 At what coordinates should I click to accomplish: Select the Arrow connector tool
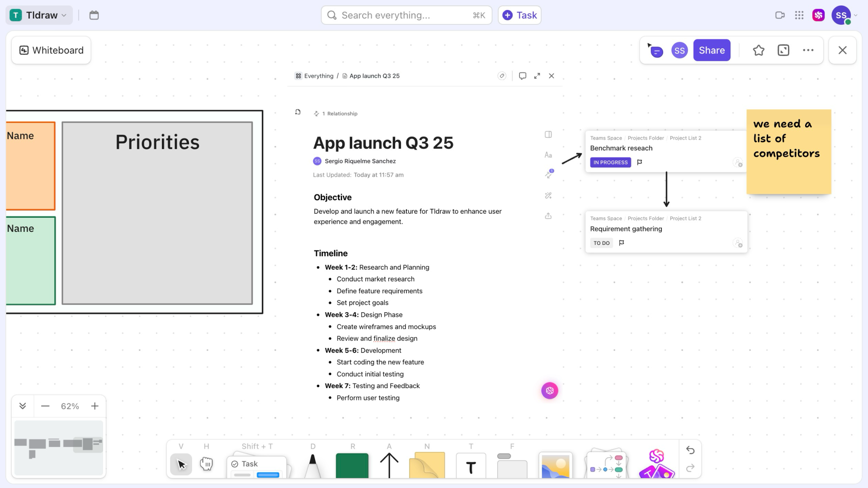point(389,465)
